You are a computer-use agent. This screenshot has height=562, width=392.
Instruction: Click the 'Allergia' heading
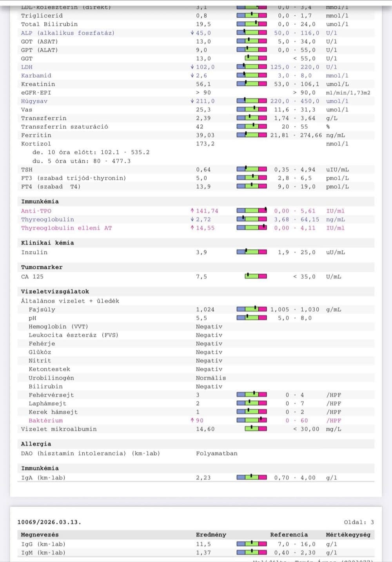click(36, 444)
